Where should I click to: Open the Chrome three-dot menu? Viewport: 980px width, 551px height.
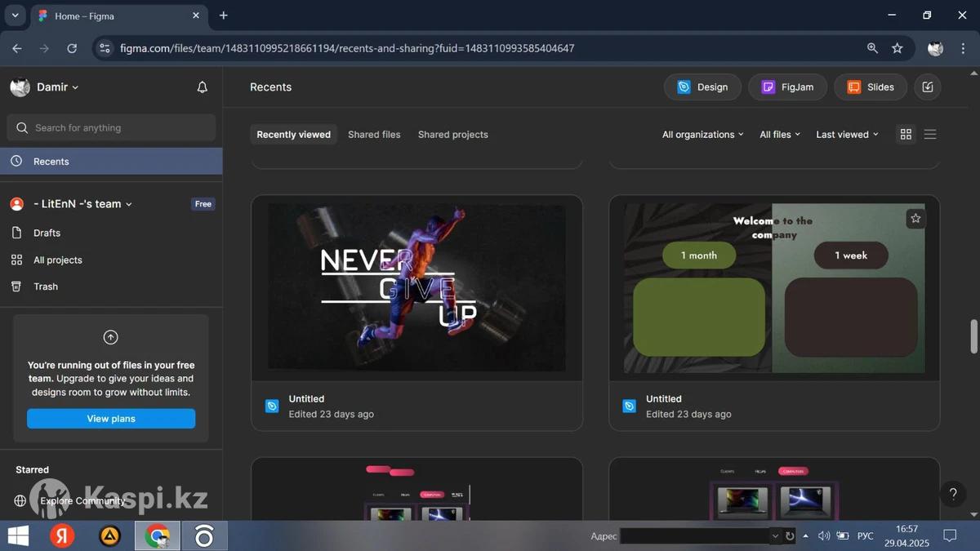[962, 48]
